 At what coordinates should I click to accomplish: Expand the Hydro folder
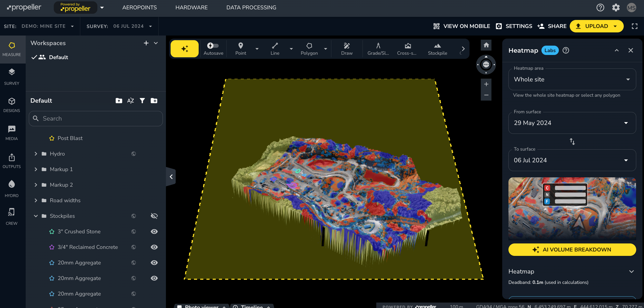[x=36, y=154]
